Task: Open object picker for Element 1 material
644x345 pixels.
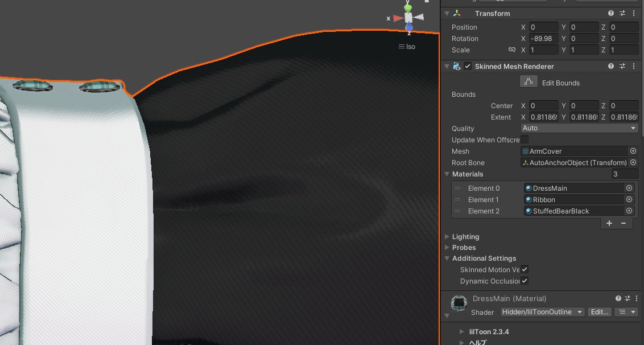Action: coord(629,199)
